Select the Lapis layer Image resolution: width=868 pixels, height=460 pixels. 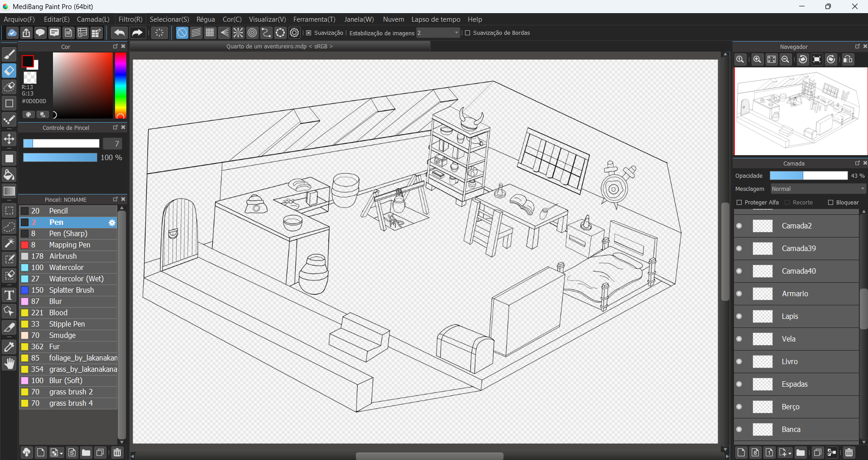pos(790,316)
